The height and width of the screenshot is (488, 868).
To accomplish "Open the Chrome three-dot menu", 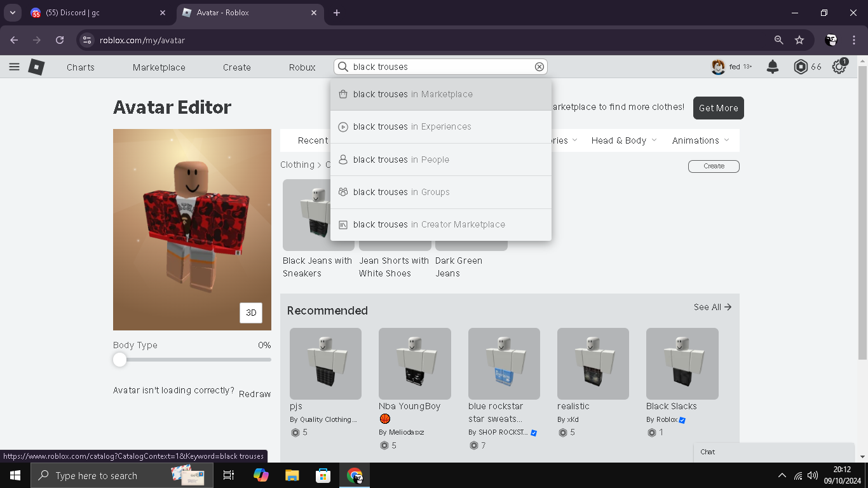I will [854, 40].
